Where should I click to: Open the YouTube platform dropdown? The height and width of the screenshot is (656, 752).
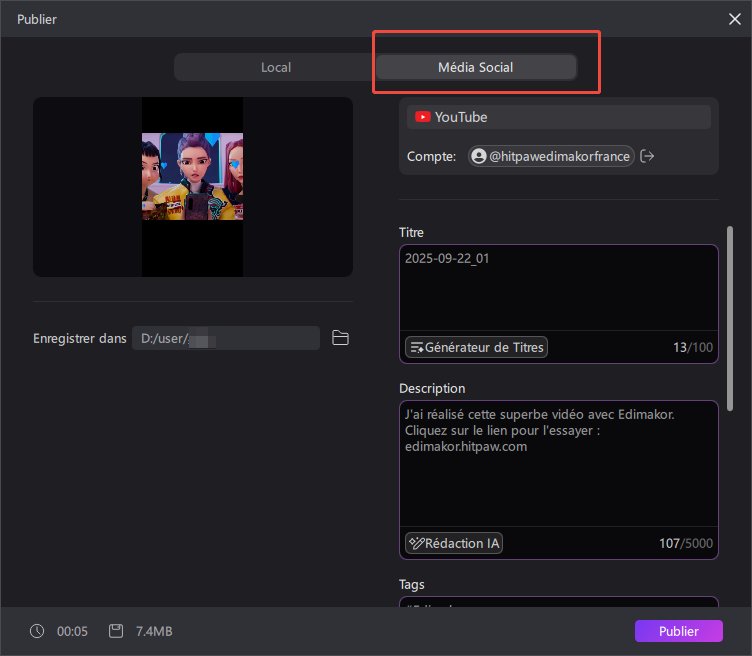(558, 117)
